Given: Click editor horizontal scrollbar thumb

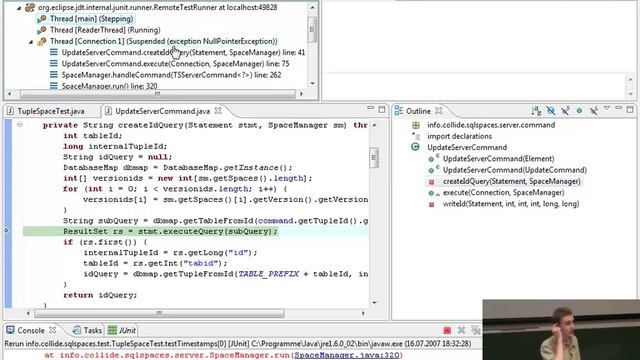Looking at the screenshot, I should (159, 313).
